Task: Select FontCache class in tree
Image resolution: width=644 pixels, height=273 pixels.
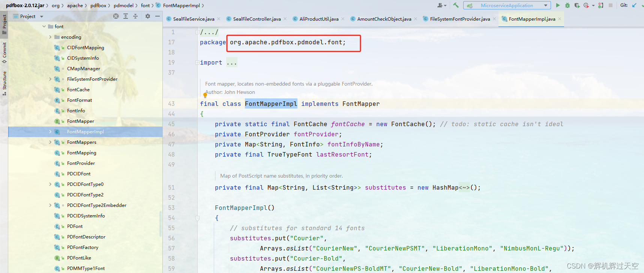Action: (x=78, y=89)
